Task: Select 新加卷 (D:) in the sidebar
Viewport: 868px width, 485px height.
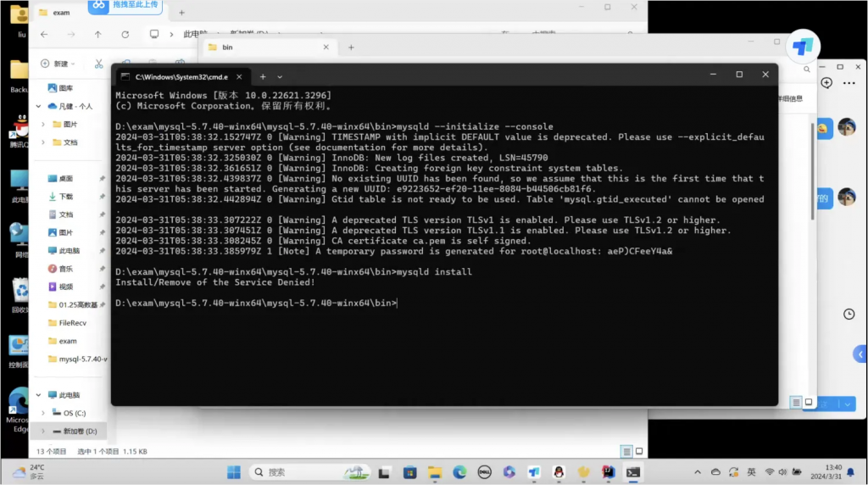Action: click(80, 432)
